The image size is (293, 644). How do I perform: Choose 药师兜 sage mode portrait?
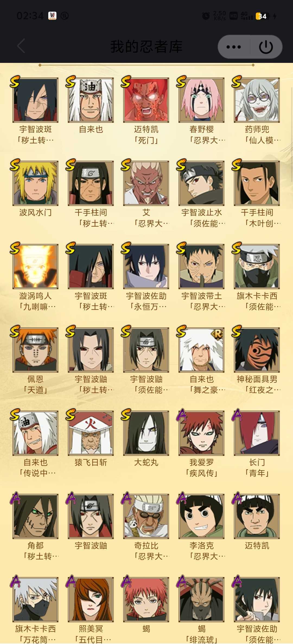point(257,100)
